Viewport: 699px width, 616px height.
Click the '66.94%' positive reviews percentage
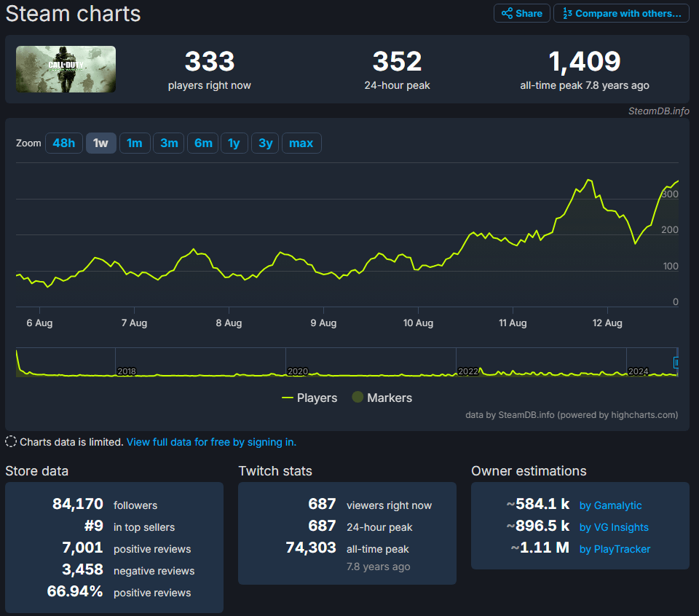[x=75, y=591]
